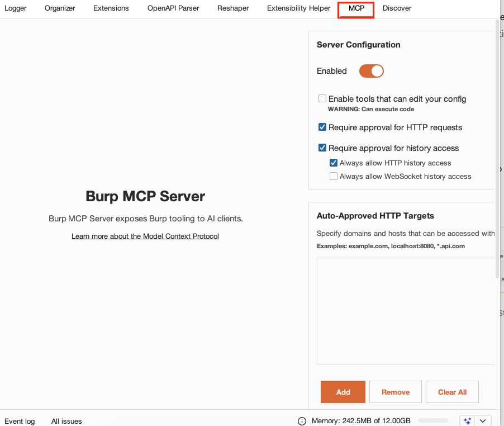This screenshot has width=504, height=426.
Task: Go to the Reshaper tab
Action: [x=233, y=8]
